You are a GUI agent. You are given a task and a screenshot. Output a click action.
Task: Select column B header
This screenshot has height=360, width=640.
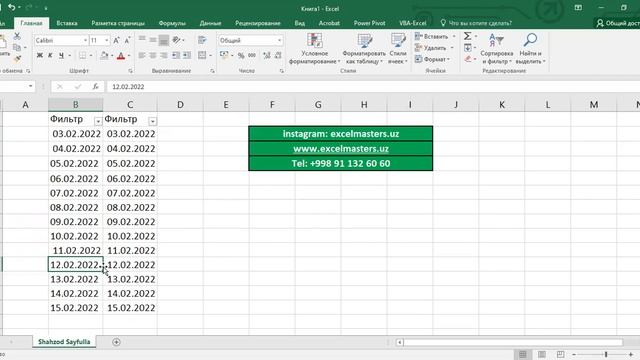[x=76, y=105]
